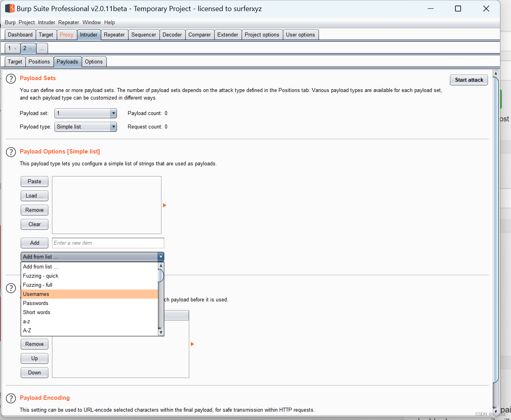Viewport: 511px width, 420px height.
Task: Open Payload Options help icon
Action: point(11,152)
